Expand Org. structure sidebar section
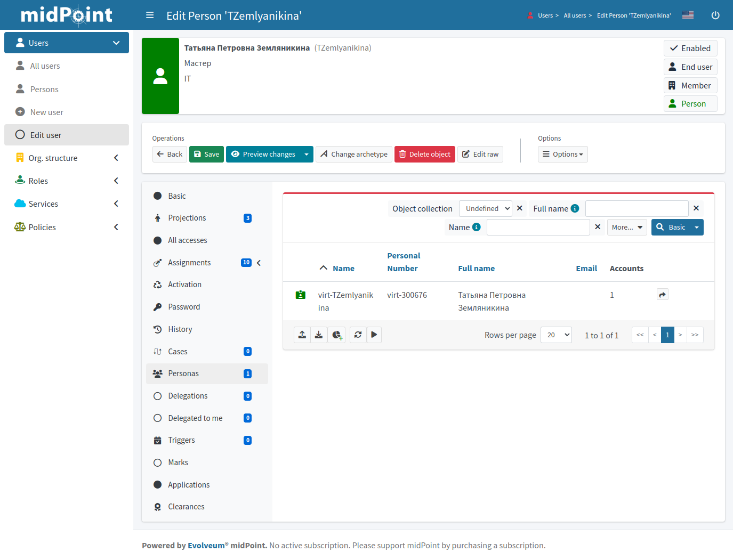 (67, 158)
